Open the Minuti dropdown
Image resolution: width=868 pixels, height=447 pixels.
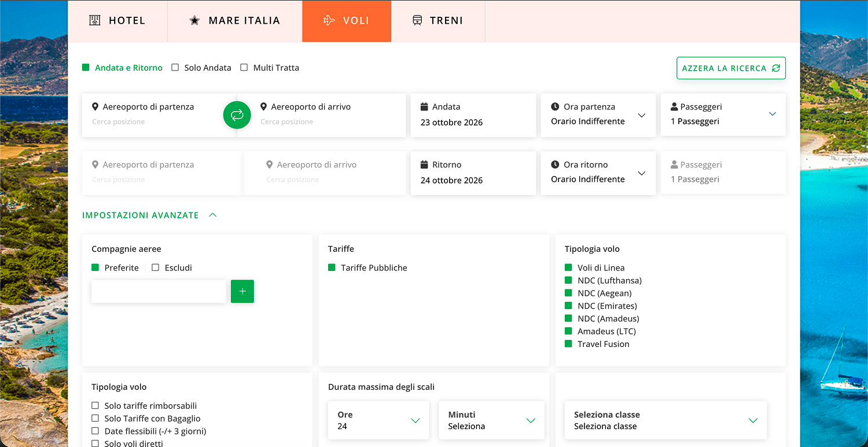click(491, 420)
